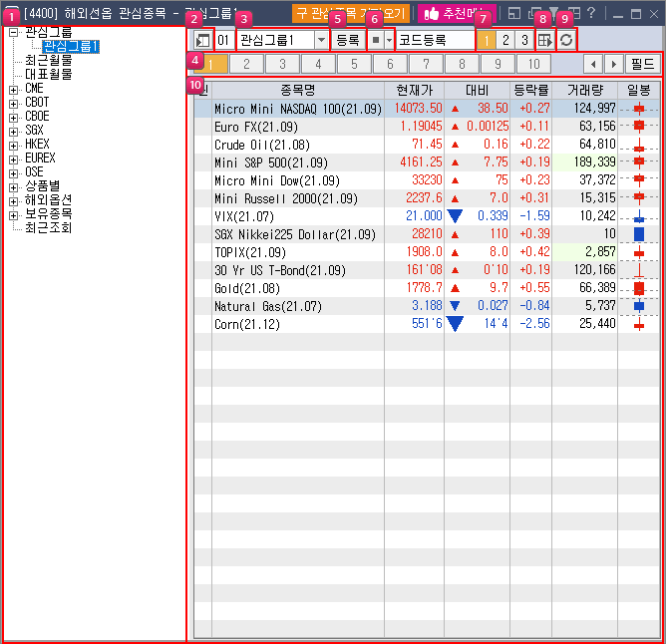Sort by the 거래량 column header
Viewport: 666px width, 644px height.
pos(585,90)
